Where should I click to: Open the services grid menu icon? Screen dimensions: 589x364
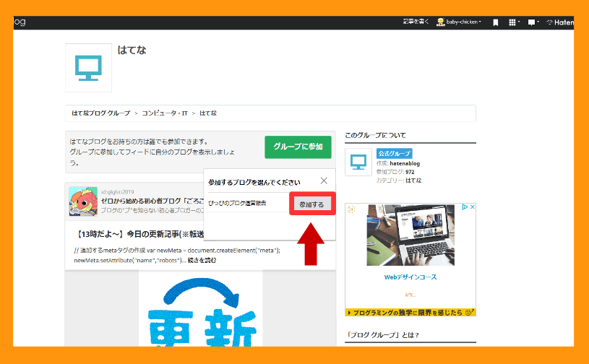[514, 22]
